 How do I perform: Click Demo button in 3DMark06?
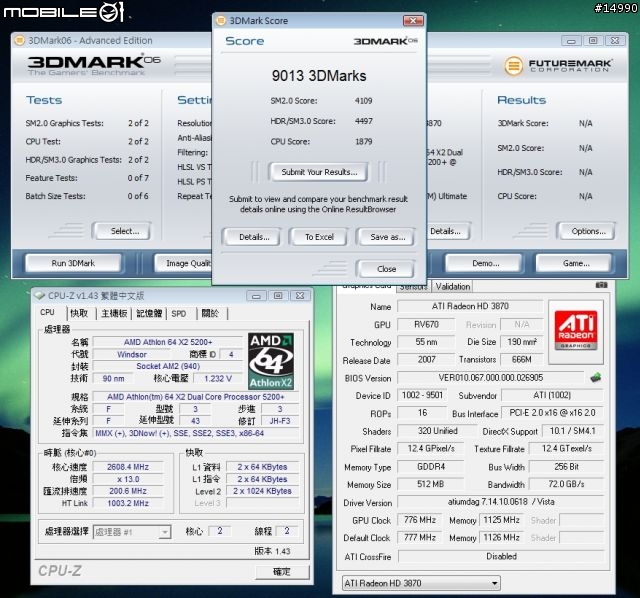tap(485, 263)
